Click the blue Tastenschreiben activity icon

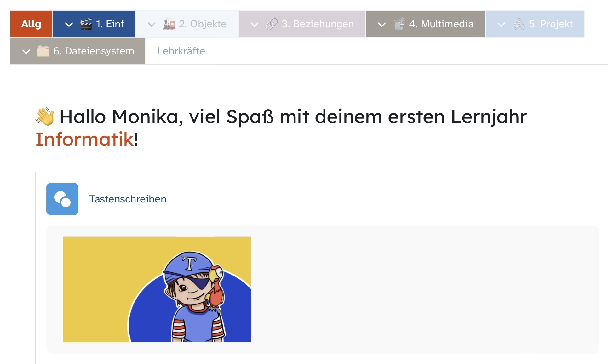[62, 199]
